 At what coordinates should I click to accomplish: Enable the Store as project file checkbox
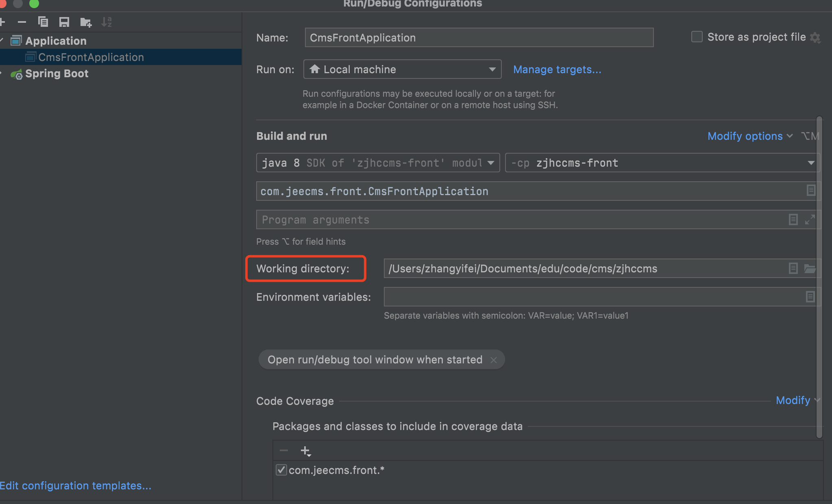697,37
